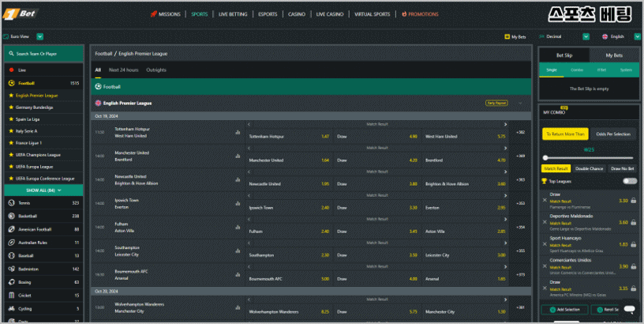Click the Search Team Or Player field

click(43, 54)
